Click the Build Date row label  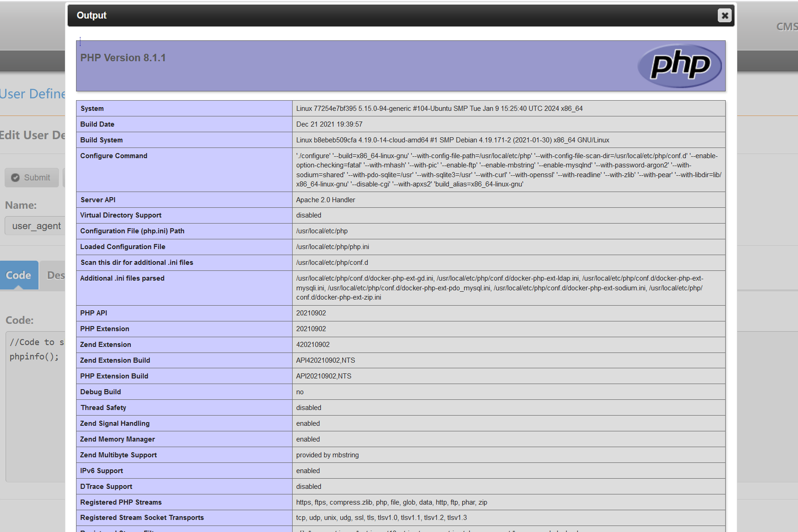pyautogui.click(x=97, y=124)
